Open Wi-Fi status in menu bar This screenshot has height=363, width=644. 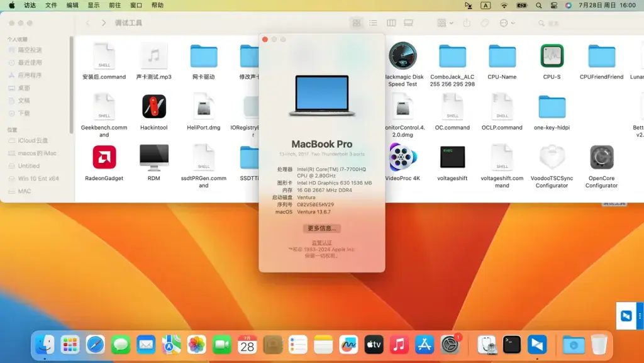tap(504, 5)
